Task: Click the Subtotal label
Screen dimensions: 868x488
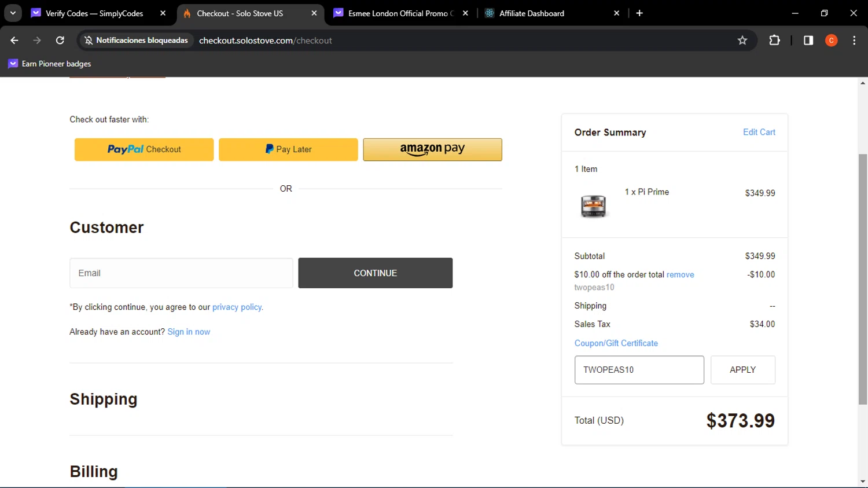Action: point(590,256)
